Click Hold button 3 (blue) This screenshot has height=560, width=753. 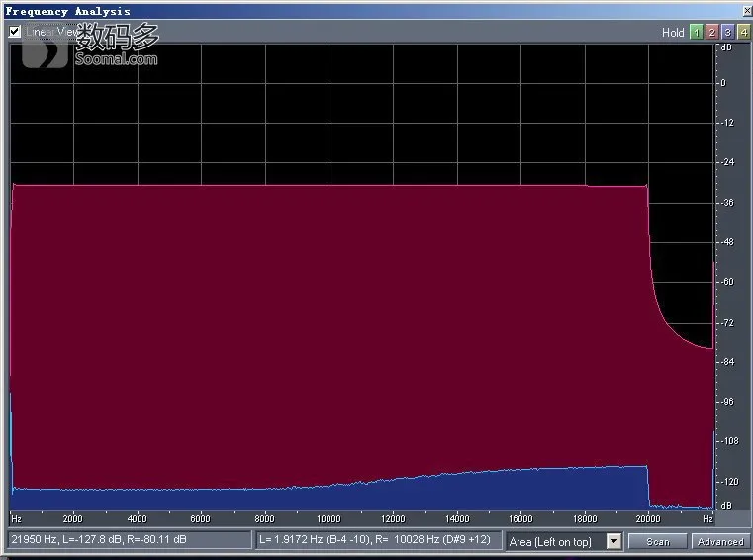pyautogui.click(x=727, y=33)
